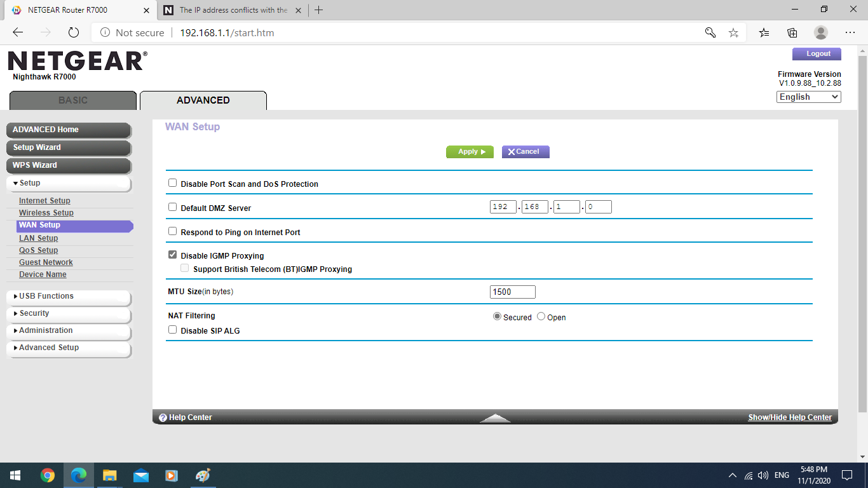
Task: Collapse the Setup menu section
Action: (x=69, y=183)
